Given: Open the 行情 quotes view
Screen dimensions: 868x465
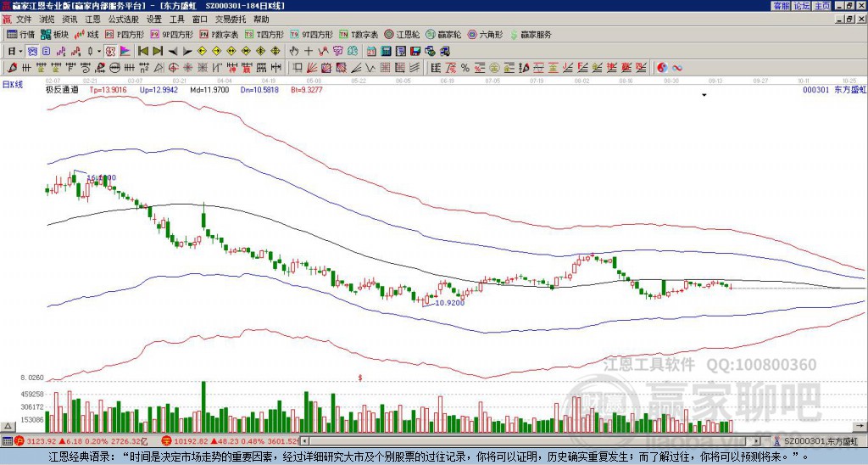Looking at the screenshot, I should click(20, 34).
